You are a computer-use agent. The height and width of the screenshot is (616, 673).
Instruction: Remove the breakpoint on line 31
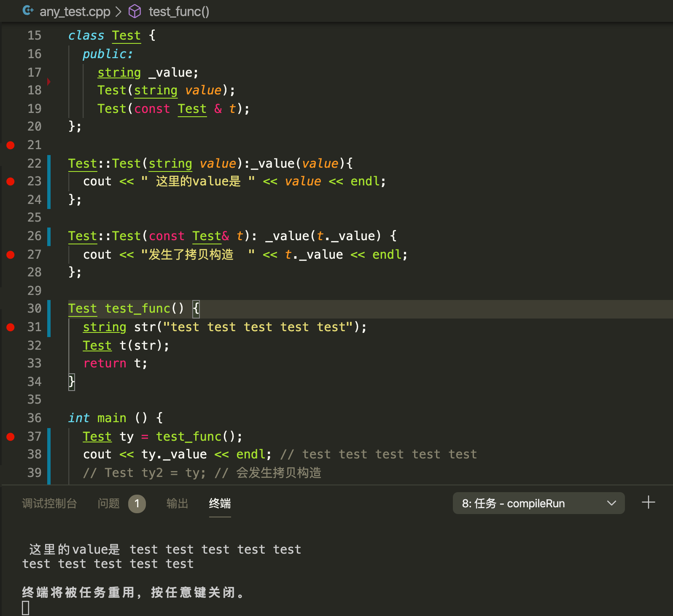[x=11, y=327]
